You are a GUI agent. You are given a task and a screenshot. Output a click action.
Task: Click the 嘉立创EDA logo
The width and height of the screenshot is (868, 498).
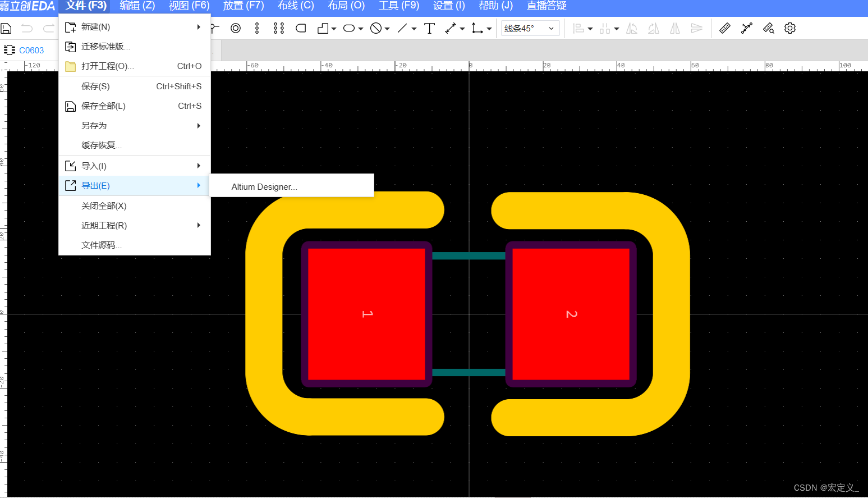click(x=27, y=6)
